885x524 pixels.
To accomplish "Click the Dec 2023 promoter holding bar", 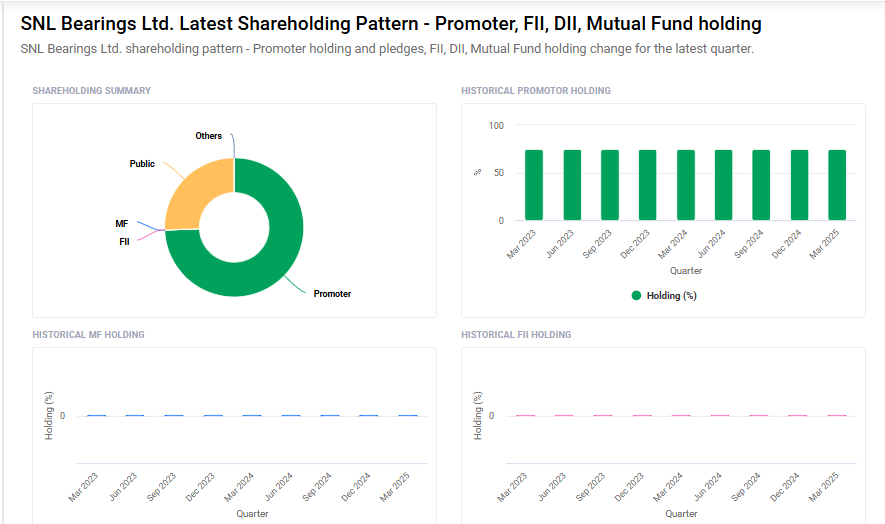I will pyautogui.click(x=647, y=185).
